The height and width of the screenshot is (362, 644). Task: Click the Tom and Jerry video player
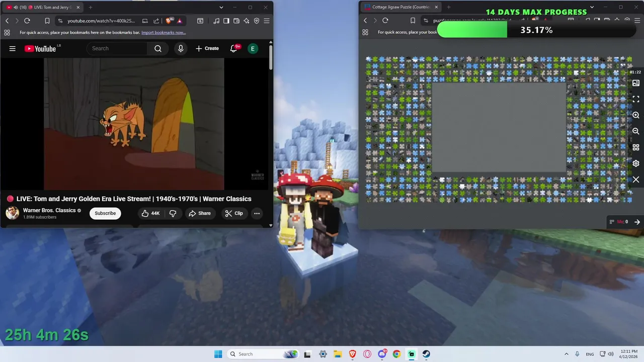pyautogui.click(x=134, y=124)
